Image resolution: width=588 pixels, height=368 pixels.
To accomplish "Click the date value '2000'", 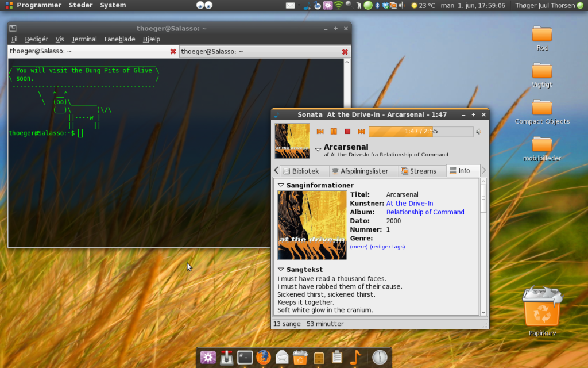I will click(393, 221).
